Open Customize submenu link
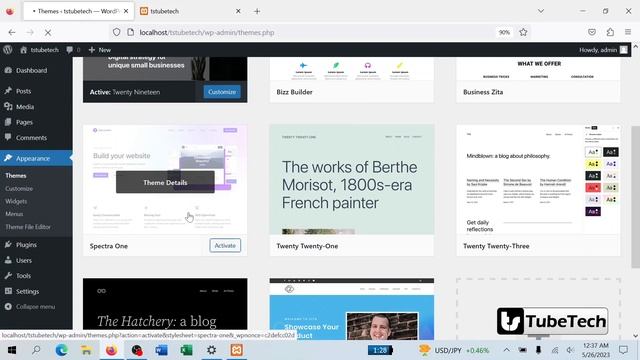The height and width of the screenshot is (360, 640). (19, 189)
